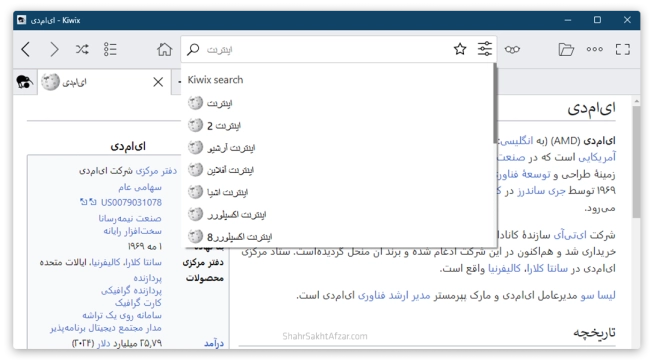Click the page vertical scrollbar
The width and height of the screenshot is (650, 364).
point(636,162)
